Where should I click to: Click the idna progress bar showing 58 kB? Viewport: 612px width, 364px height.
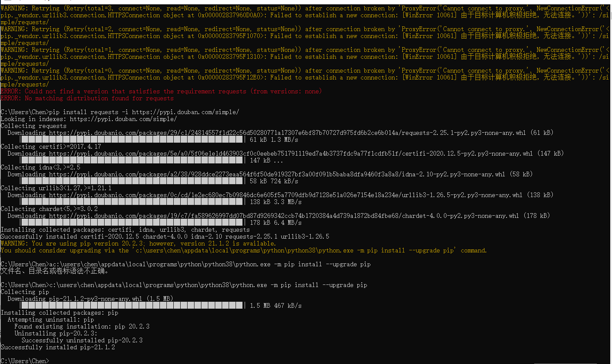pos(132,181)
